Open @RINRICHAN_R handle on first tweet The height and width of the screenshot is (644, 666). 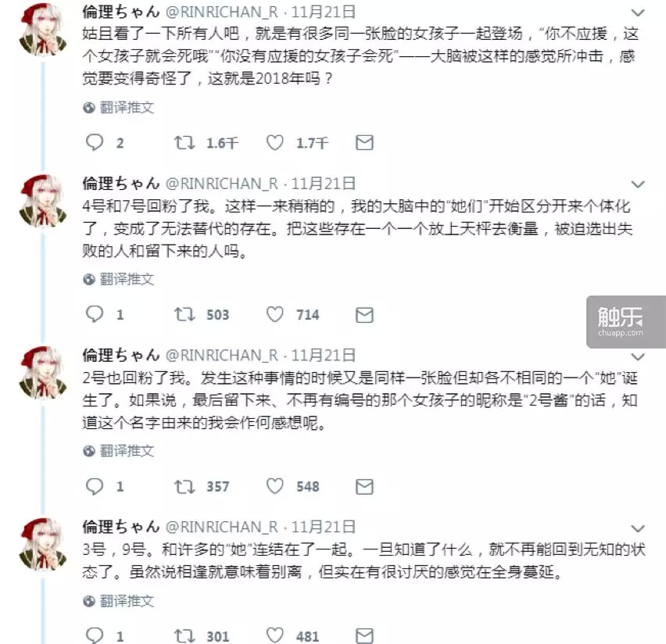222,12
